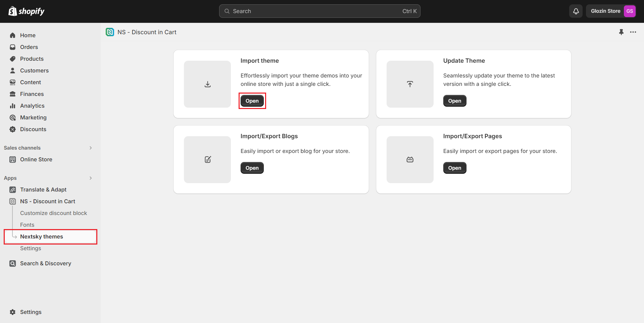The height and width of the screenshot is (323, 644).
Task: Click the Shopify logo
Action: pyautogui.click(x=27, y=11)
